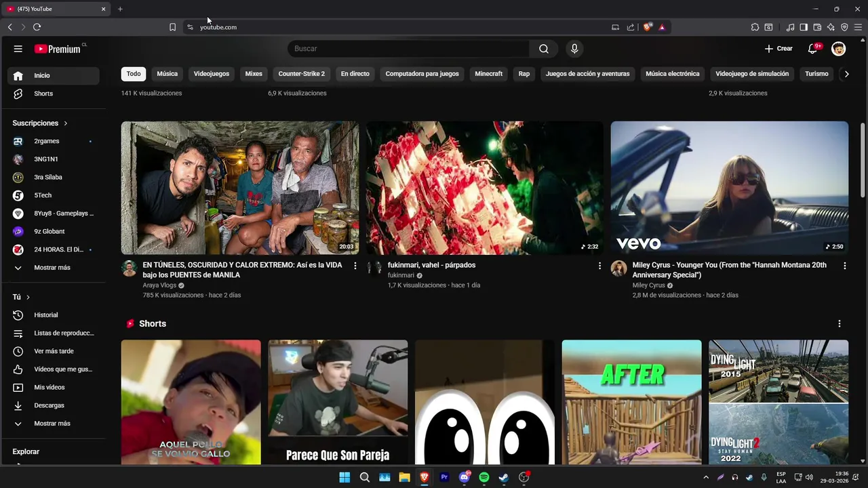Open Vídeos que me gustan

(x=54, y=369)
